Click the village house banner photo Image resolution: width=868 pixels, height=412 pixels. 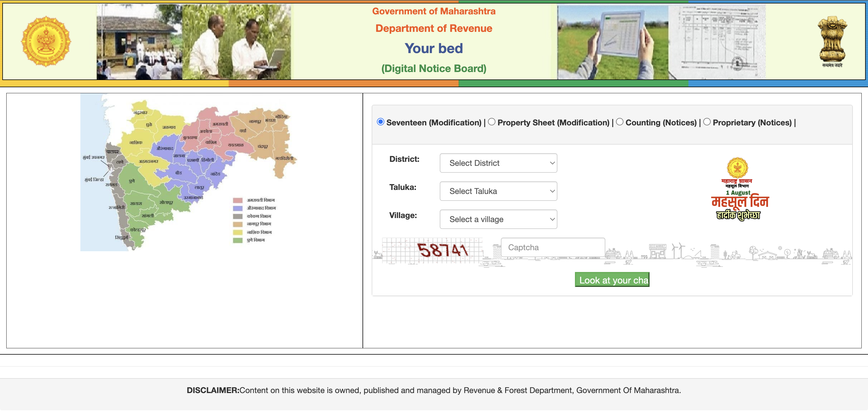tap(139, 42)
